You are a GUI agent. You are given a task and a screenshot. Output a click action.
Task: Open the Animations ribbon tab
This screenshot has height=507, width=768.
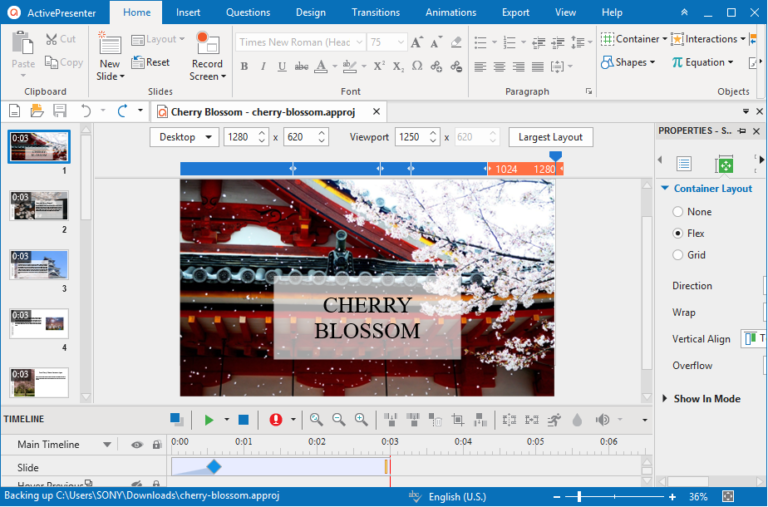pyautogui.click(x=451, y=12)
